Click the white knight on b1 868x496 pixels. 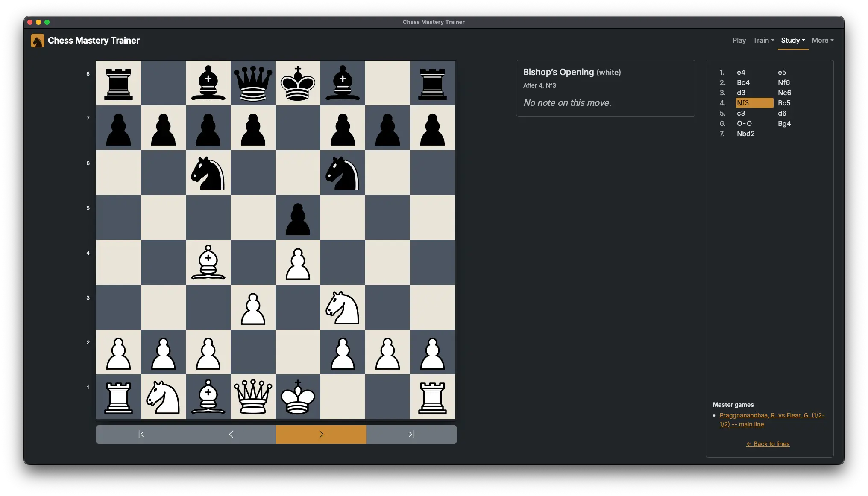(x=163, y=397)
